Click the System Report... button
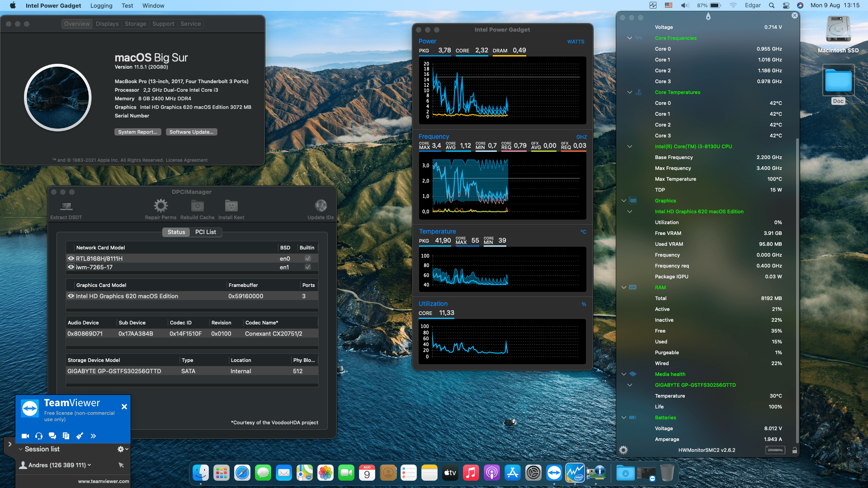 pos(137,132)
